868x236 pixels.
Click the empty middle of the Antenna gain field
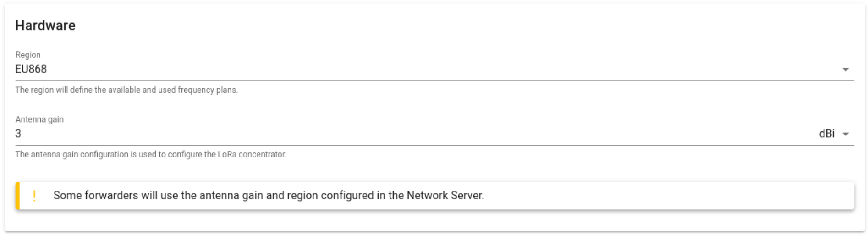tap(412, 134)
